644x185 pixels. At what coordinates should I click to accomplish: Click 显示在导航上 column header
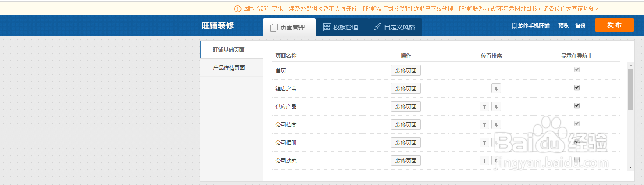click(577, 56)
